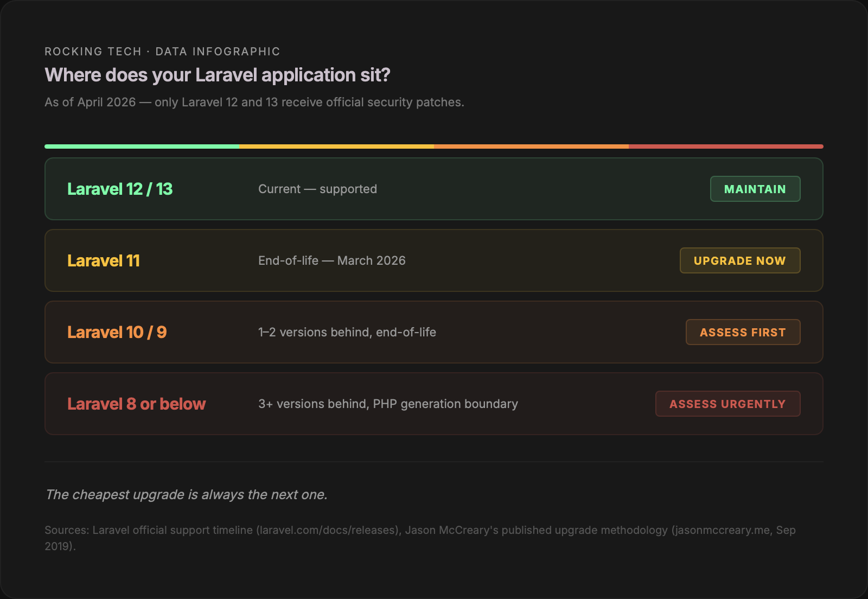Click the green segment of the status bar

[x=141, y=146]
